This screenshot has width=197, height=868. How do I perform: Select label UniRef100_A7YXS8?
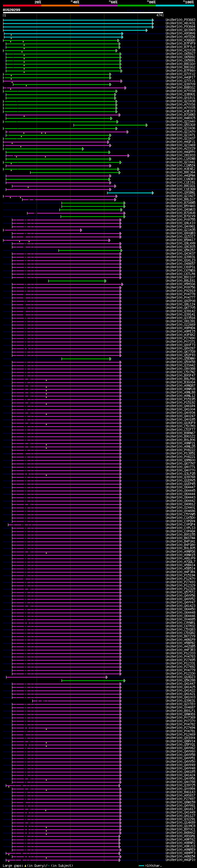(180, 91)
